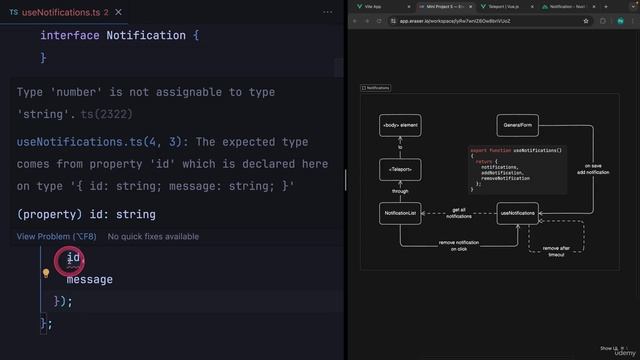Click the yellow lightbulb code action icon
The image size is (640, 360).
click(x=46, y=273)
